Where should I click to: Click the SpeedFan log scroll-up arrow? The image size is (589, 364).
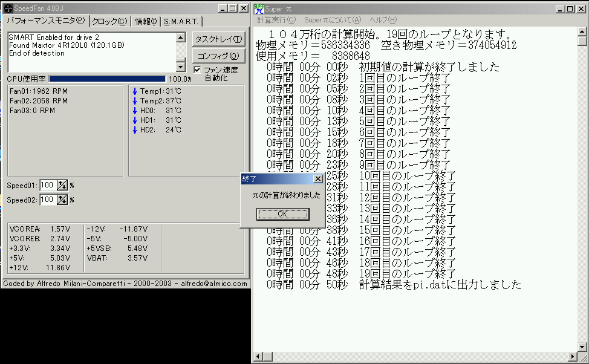181,37
